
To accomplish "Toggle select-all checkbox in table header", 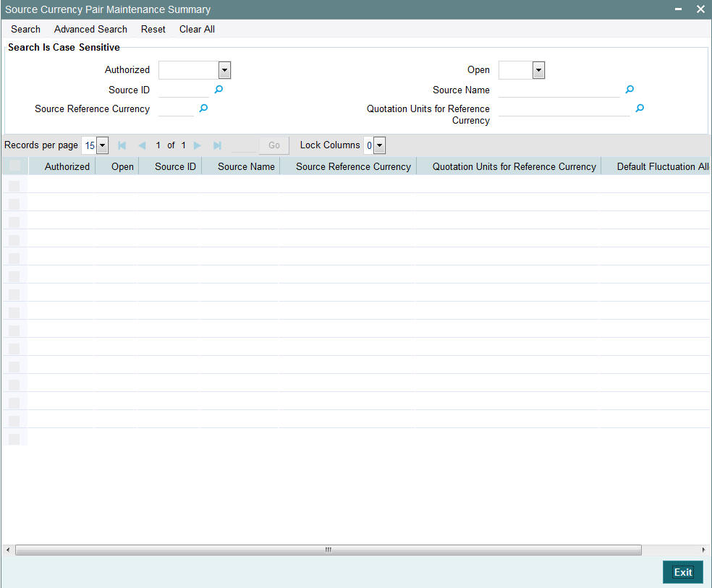I will coord(14,166).
